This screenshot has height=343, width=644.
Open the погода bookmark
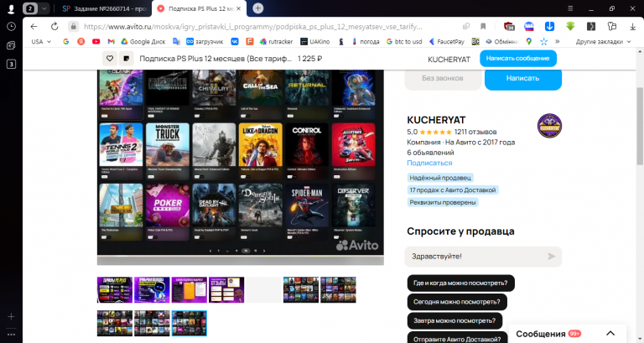365,41
